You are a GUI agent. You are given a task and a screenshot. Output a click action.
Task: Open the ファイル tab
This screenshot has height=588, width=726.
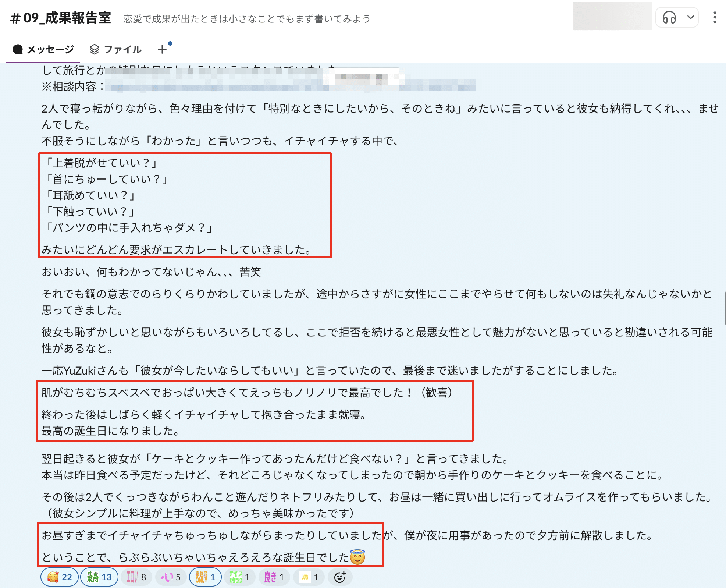115,49
